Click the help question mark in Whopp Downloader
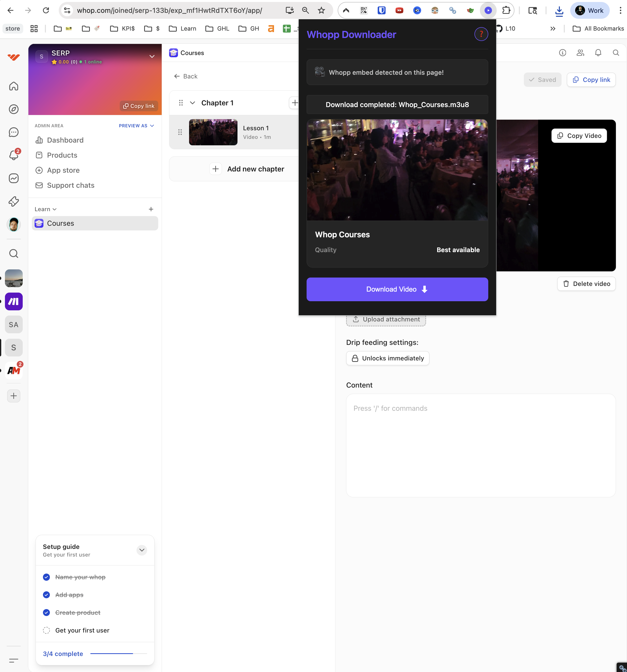This screenshot has width=627, height=672. (481, 34)
